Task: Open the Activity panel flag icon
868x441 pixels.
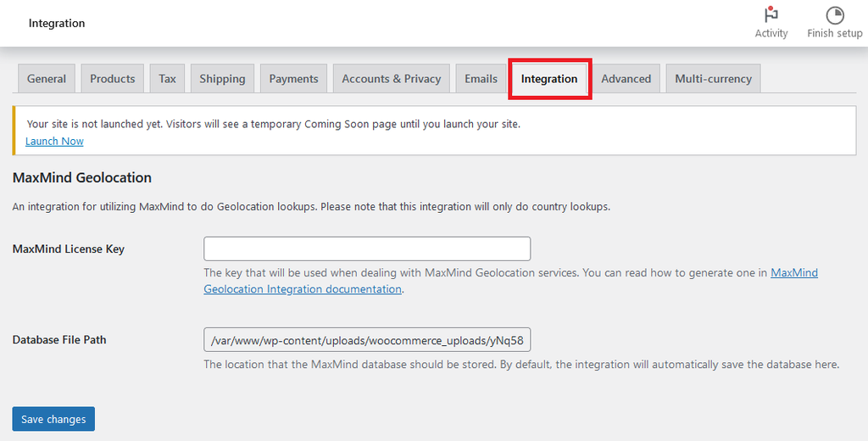Action: [771, 15]
